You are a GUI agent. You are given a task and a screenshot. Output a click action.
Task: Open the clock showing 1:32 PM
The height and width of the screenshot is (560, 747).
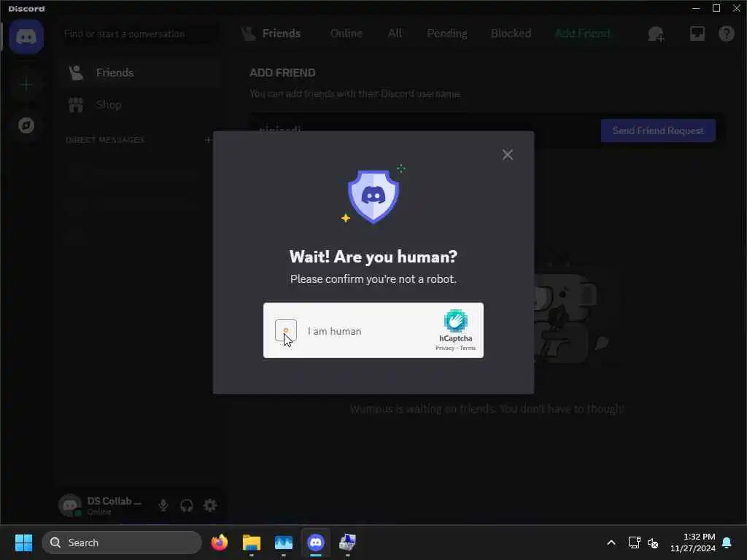693,542
